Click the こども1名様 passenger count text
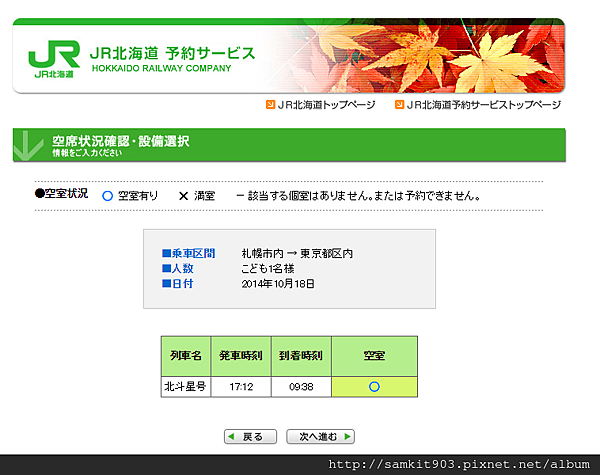The width and height of the screenshot is (600, 475). point(267,268)
